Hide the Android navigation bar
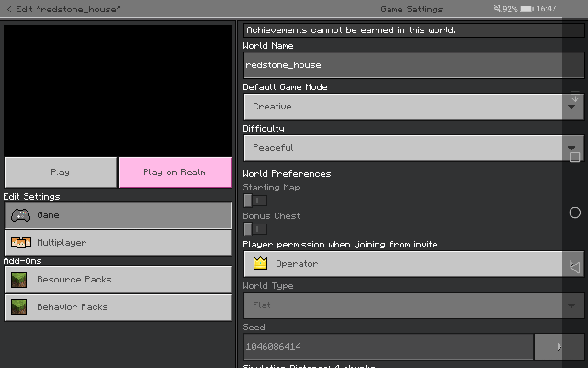588x368 pixels. pos(575,97)
